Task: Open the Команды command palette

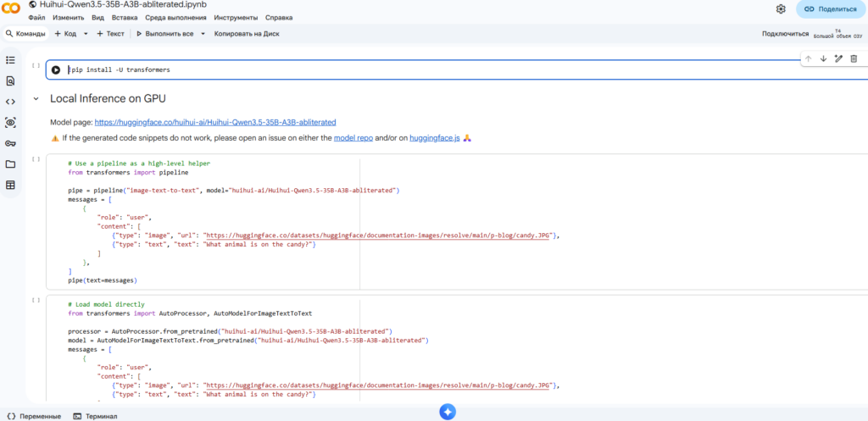Action: click(x=25, y=34)
